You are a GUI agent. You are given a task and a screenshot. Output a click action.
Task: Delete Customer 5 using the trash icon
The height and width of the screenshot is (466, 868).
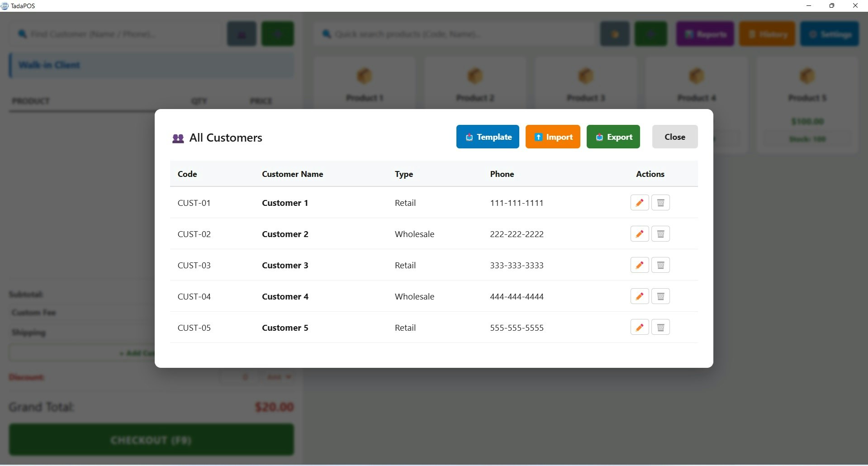pyautogui.click(x=660, y=327)
